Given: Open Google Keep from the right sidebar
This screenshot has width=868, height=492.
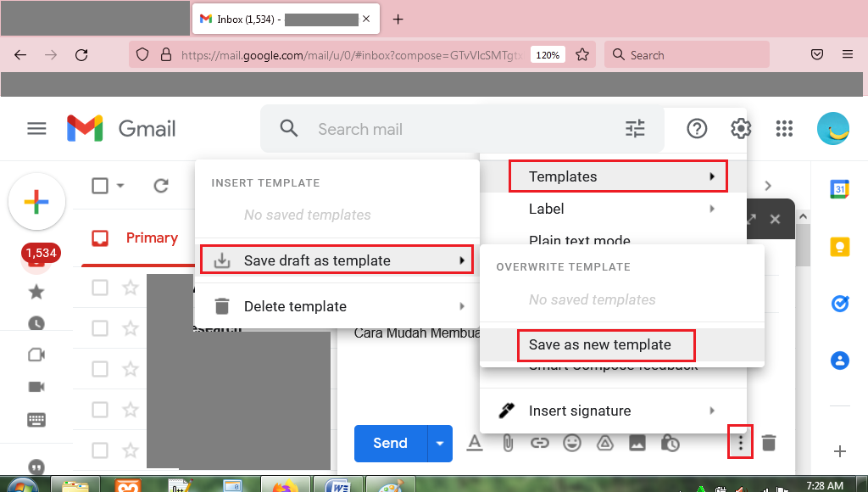Looking at the screenshot, I should click(839, 247).
